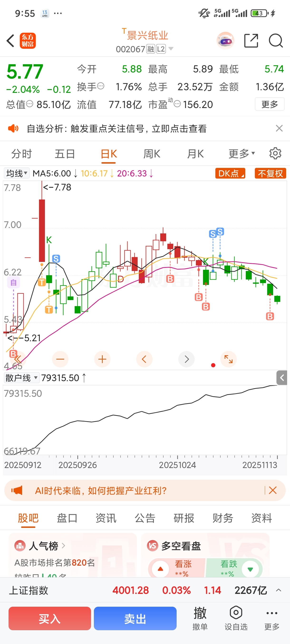Close the AI时代 banner
This screenshot has height=644, width=290.
point(272,490)
